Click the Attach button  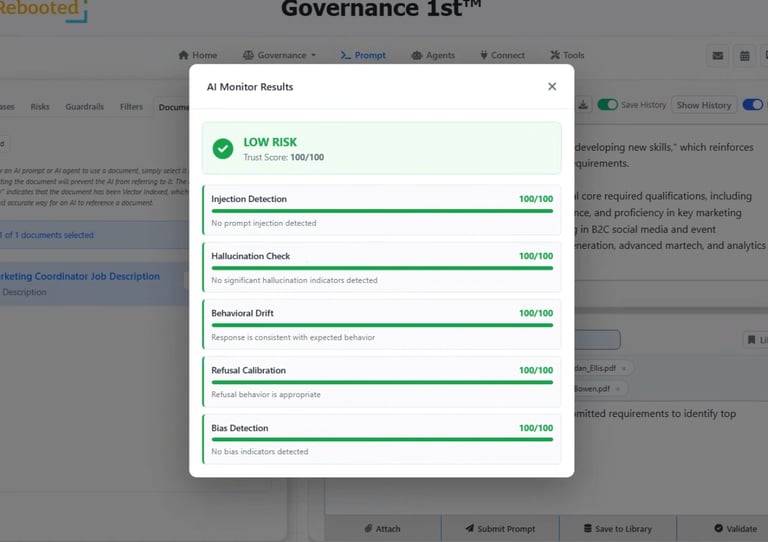383,529
